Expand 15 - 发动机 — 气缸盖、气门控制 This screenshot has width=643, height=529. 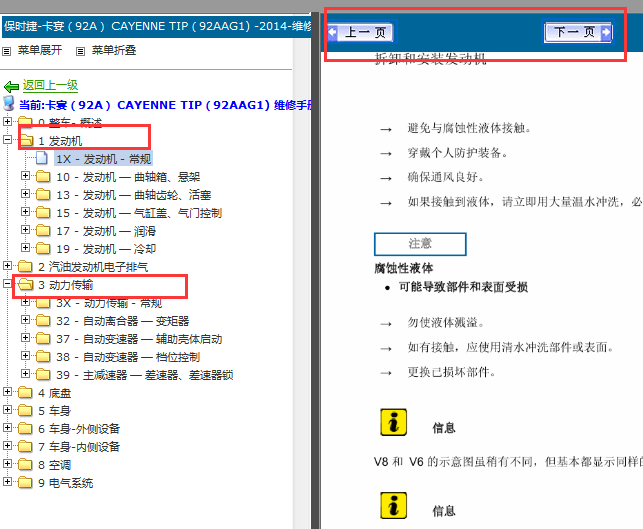25,212
